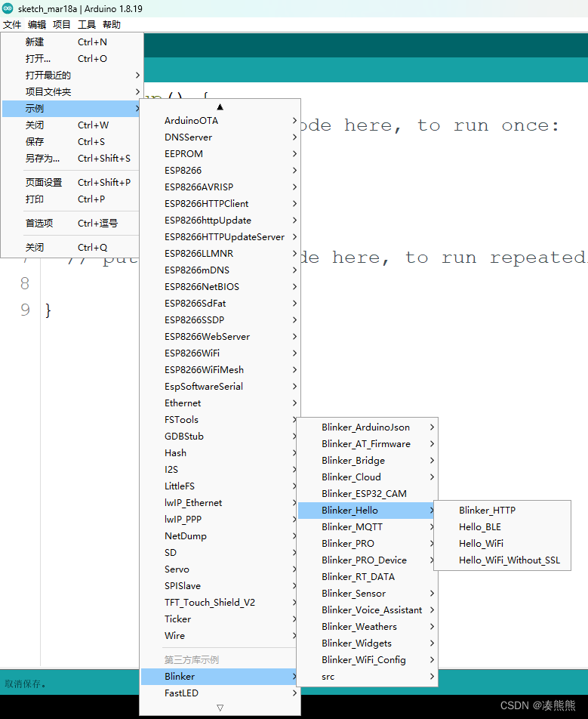Screen dimensions: 588x719
Task: Open Blinker_Widgets submenu
Action: point(367,643)
